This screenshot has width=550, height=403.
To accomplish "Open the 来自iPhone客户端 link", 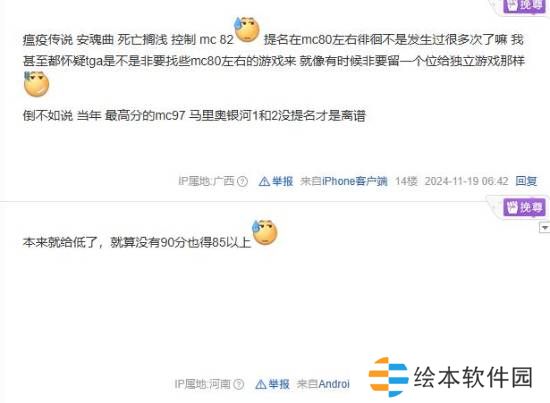I will coord(344,181).
